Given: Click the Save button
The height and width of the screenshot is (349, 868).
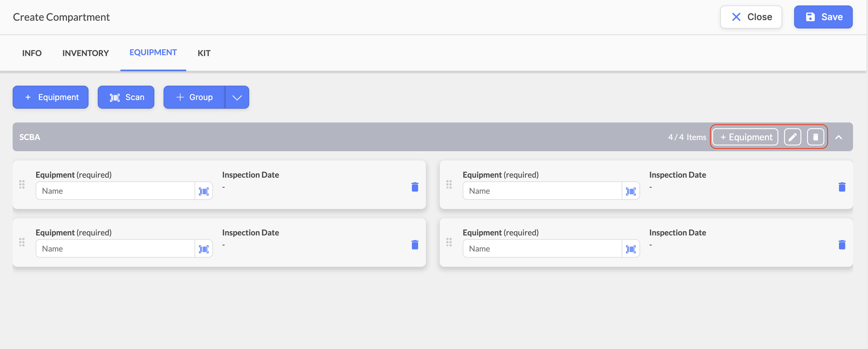Looking at the screenshot, I should pyautogui.click(x=823, y=17).
